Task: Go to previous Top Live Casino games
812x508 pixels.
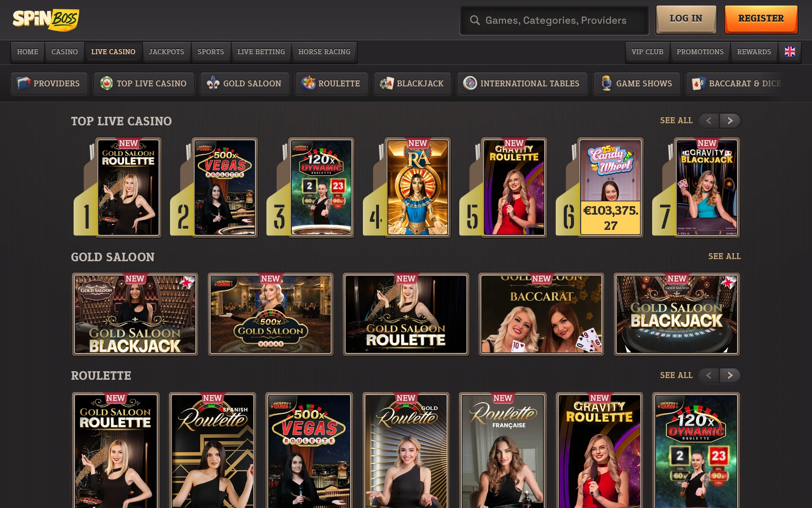Action: (709, 121)
